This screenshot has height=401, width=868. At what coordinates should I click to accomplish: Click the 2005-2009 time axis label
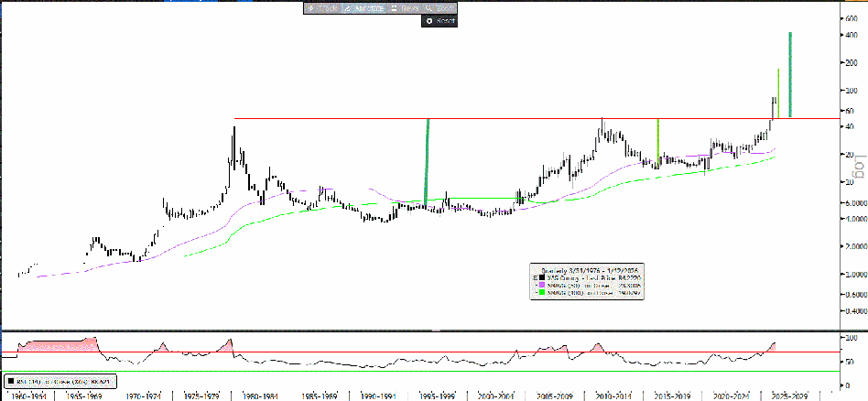pos(555,396)
